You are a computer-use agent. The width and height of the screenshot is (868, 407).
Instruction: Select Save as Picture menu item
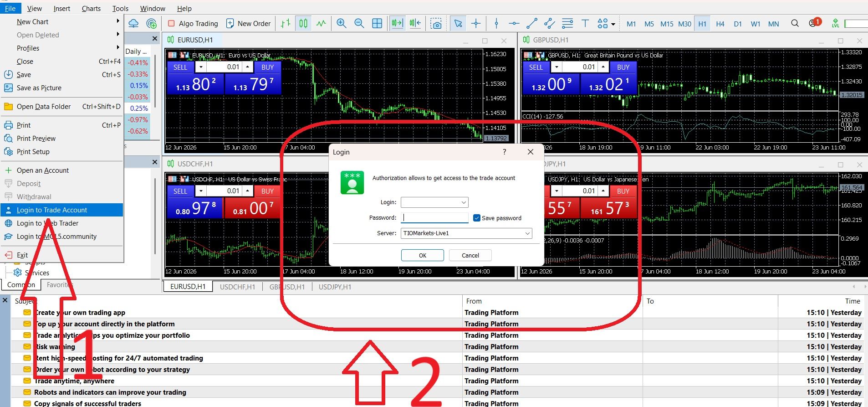(x=62, y=88)
